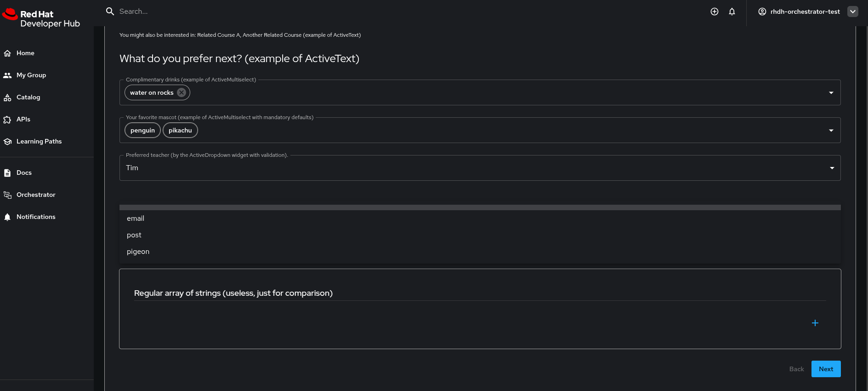Select the email option
The width and height of the screenshot is (868, 391).
[136, 218]
